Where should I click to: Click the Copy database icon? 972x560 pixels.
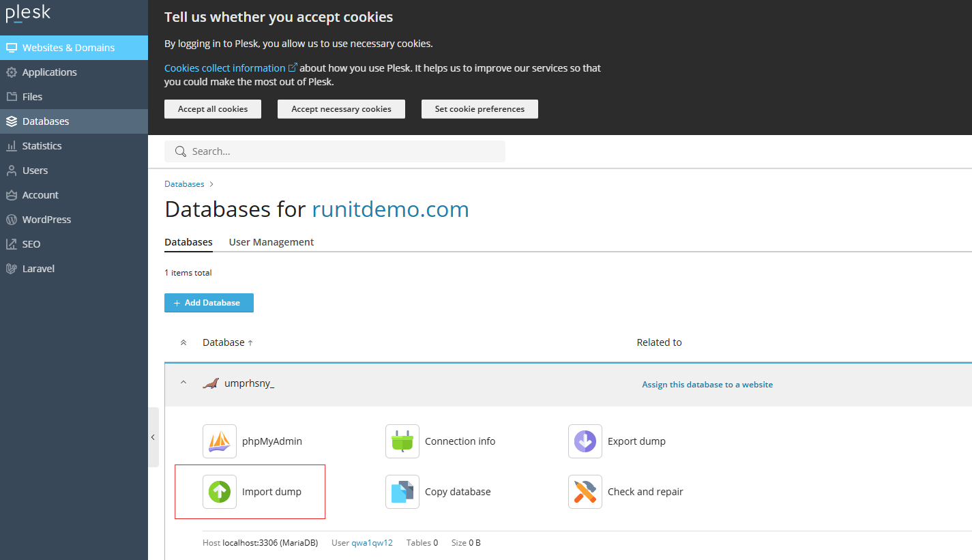[402, 492]
